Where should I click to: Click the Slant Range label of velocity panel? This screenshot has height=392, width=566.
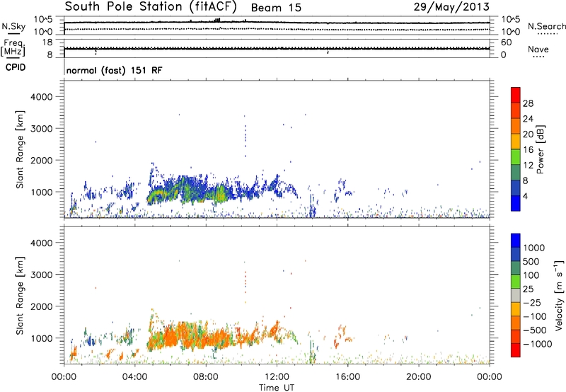coord(20,295)
